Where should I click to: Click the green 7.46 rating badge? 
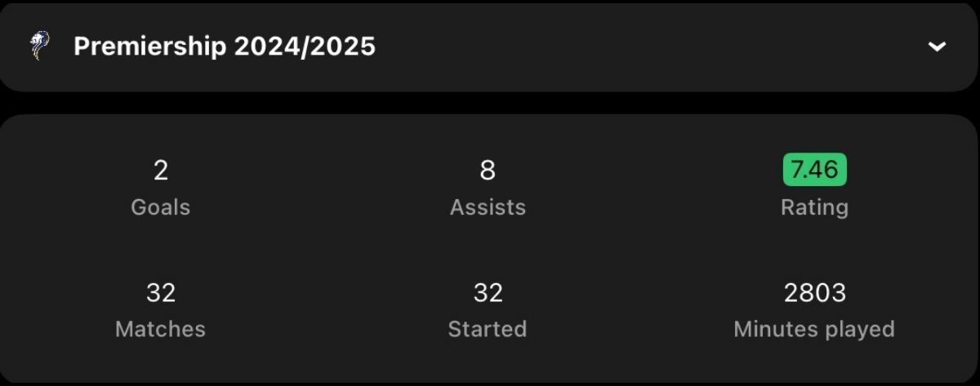click(x=814, y=170)
